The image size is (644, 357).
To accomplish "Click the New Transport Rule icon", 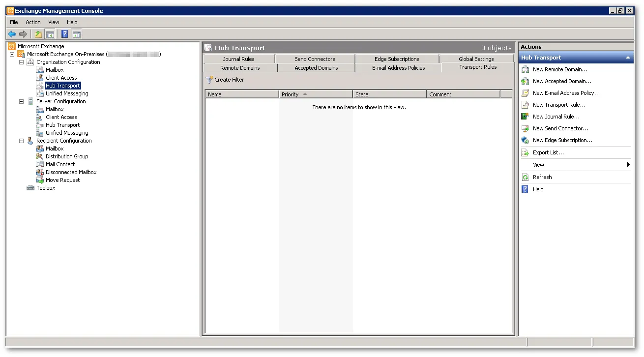I will 525,105.
